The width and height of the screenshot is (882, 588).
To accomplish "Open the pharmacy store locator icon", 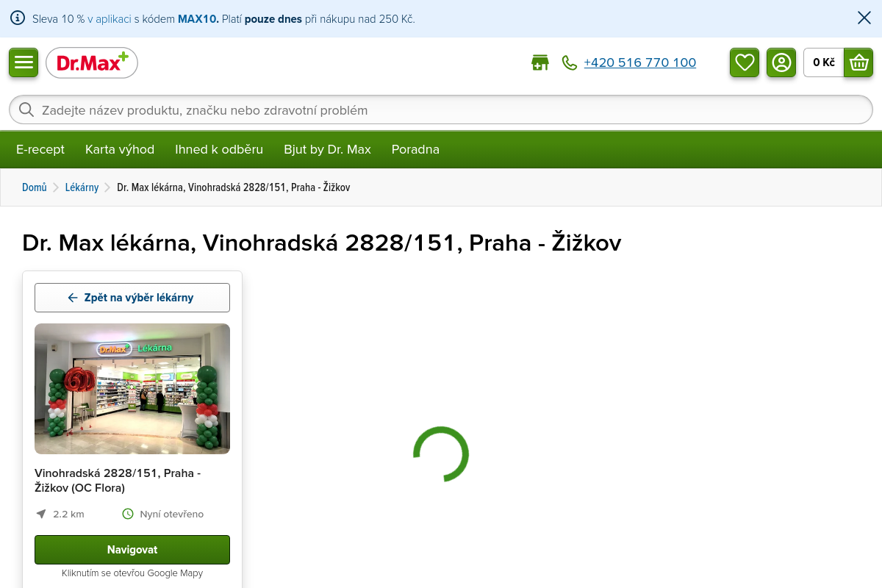I will pos(540,62).
